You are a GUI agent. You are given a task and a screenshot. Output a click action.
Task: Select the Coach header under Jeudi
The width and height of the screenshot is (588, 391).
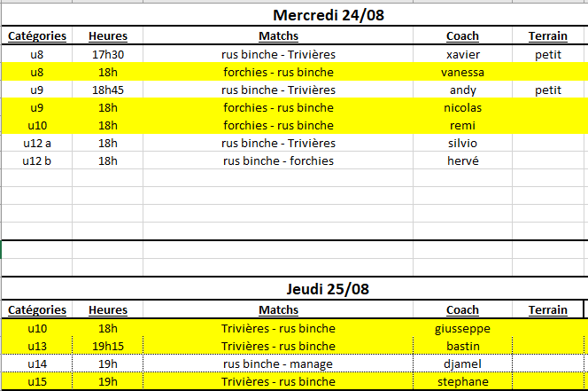coord(463,309)
